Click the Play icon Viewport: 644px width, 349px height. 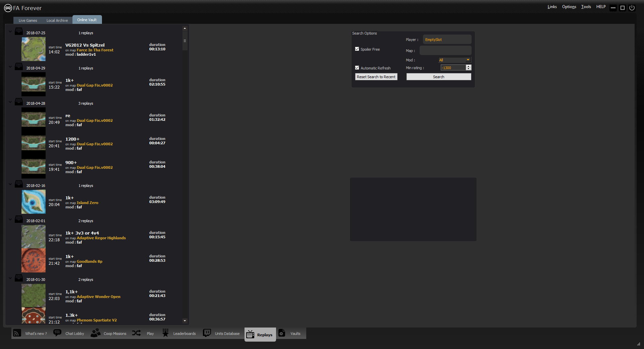tap(136, 333)
